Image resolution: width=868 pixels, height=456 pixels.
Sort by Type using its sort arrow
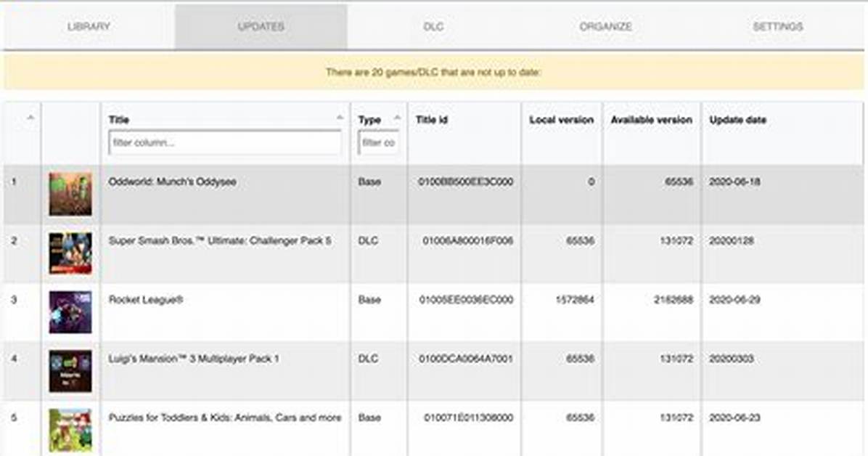[397, 118]
